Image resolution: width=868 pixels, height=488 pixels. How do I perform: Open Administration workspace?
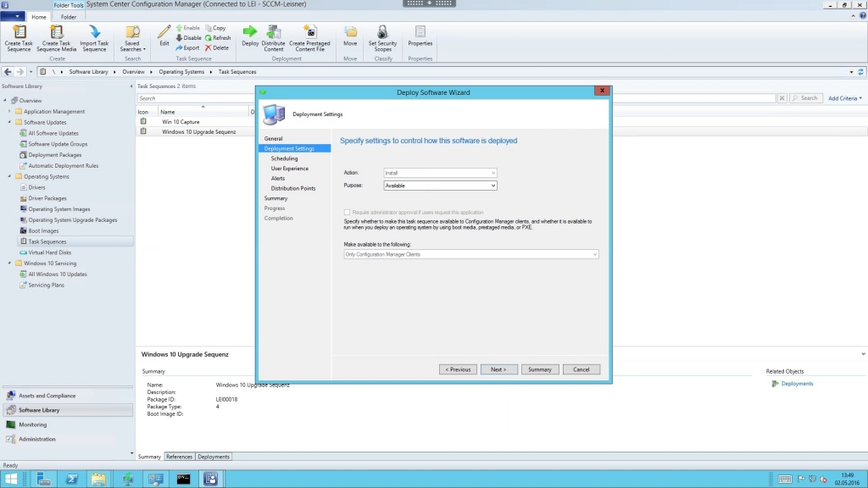68,439
